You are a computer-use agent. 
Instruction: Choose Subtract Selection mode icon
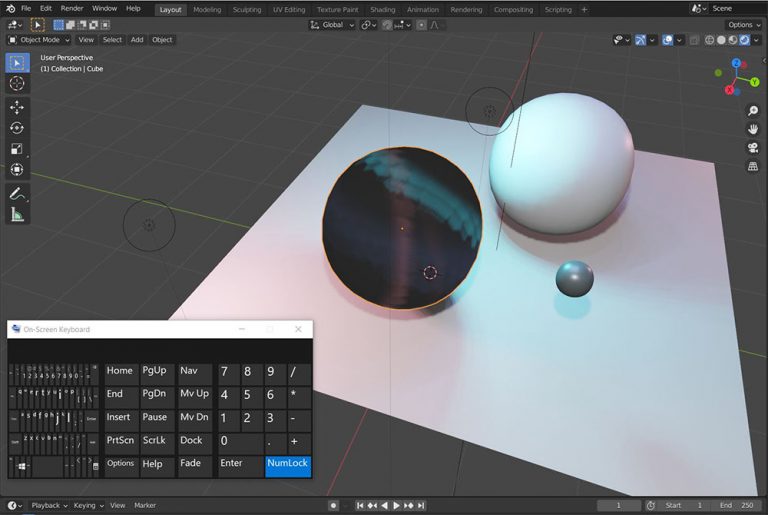pyautogui.click(x=82, y=25)
